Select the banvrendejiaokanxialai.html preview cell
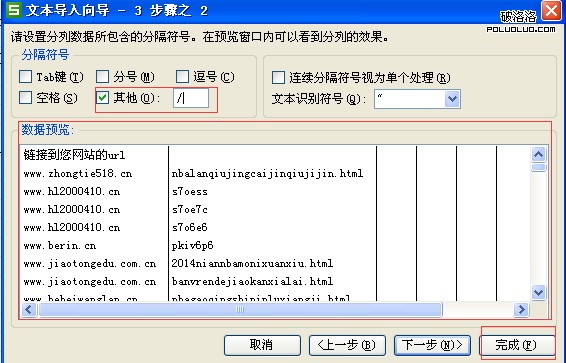The image size is (566, 363). coord(252,282)
